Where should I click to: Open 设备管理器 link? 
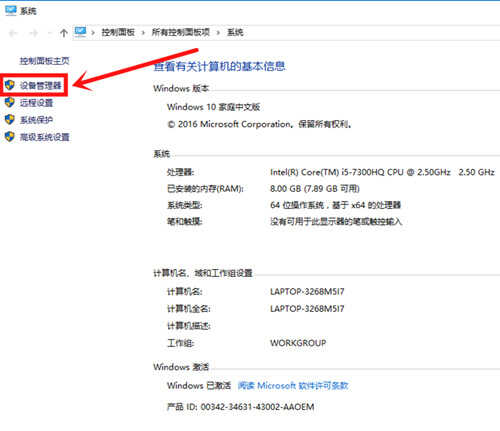(x=40, y=85)
